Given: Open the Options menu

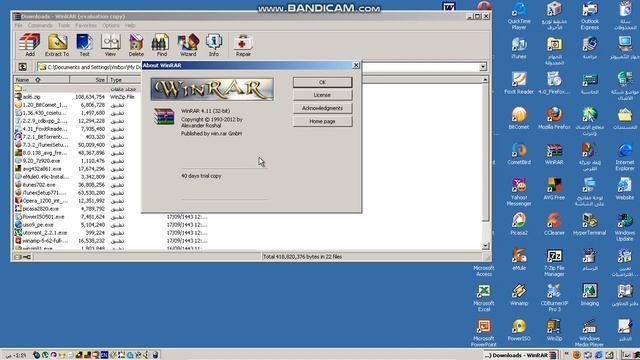Looking at the screenshot, I should pyautogui.click(x=111, y=25).
